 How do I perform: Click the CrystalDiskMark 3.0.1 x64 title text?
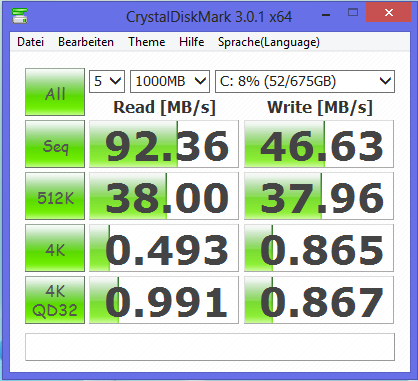click(209, 17)
